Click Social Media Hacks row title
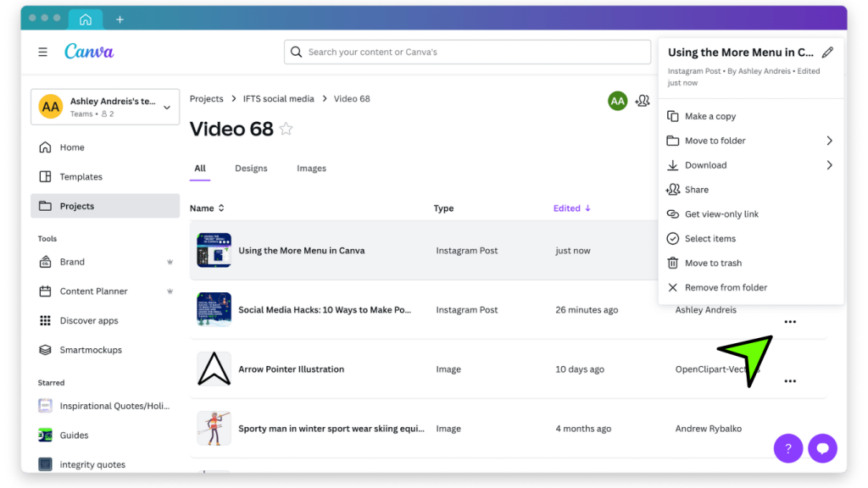The width and height of the screenshot is (868, 488). pyautogui.click(x=325, y=309)
